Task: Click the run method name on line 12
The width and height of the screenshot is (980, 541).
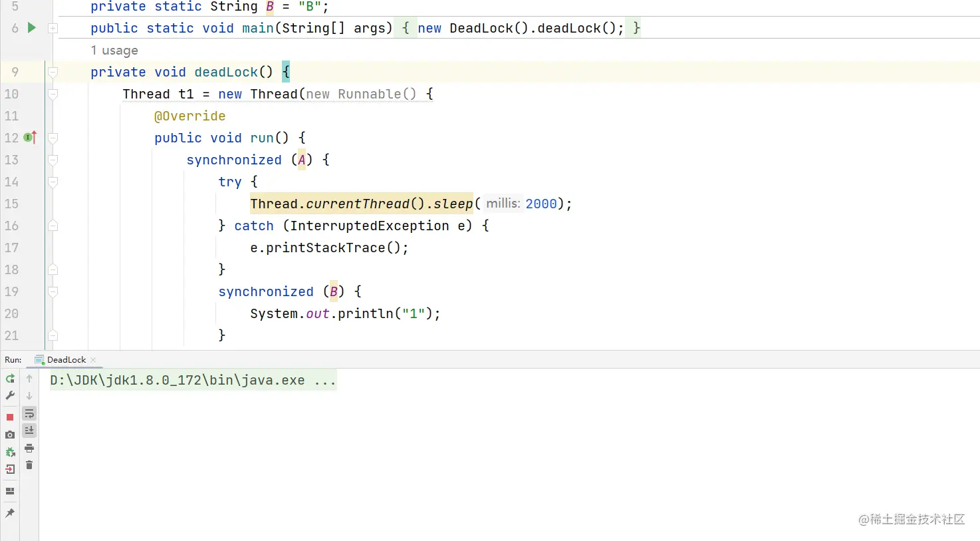Action: pyautogui.click(x=262, y=138)
